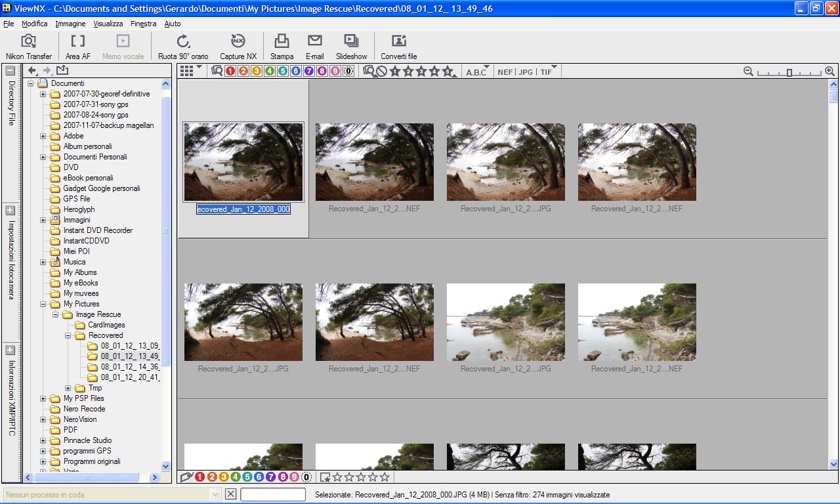Apply purple label 7 from the bottom bar

click(270, 477)
